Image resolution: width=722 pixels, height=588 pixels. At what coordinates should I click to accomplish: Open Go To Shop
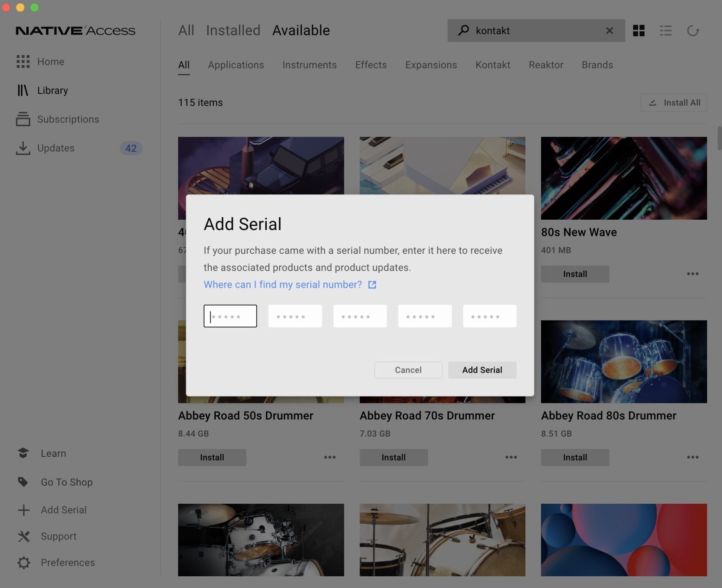[66, 482]
